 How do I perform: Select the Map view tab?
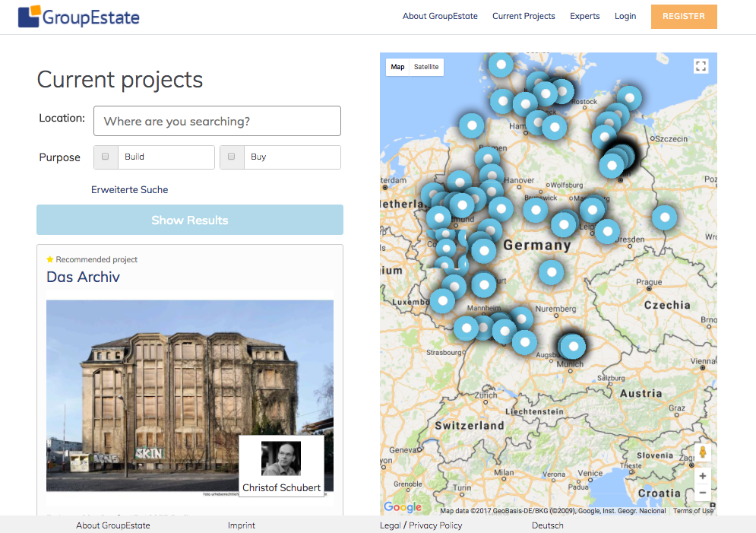(x=397, y=67)
